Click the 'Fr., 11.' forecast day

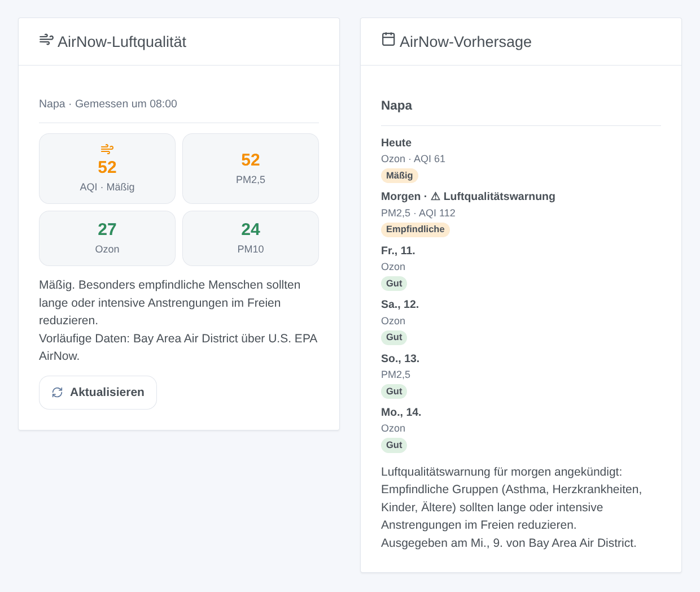(x=398, y=251)
